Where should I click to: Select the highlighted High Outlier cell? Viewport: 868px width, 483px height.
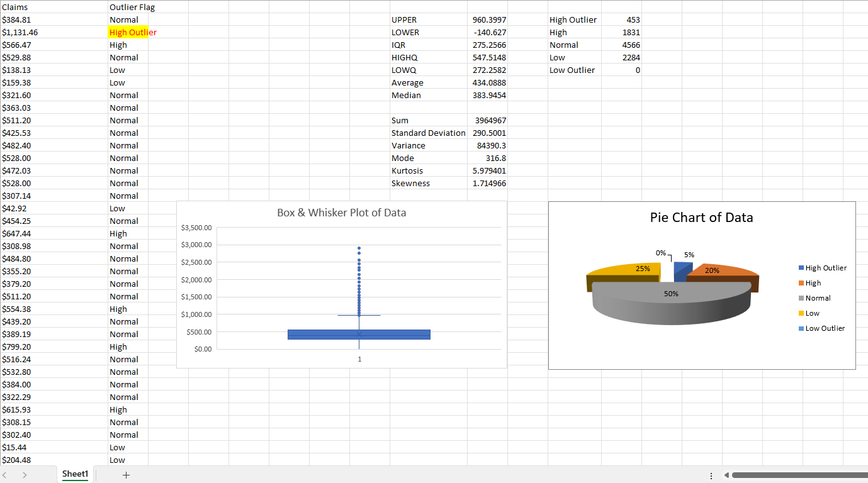(x=128, y=32)
